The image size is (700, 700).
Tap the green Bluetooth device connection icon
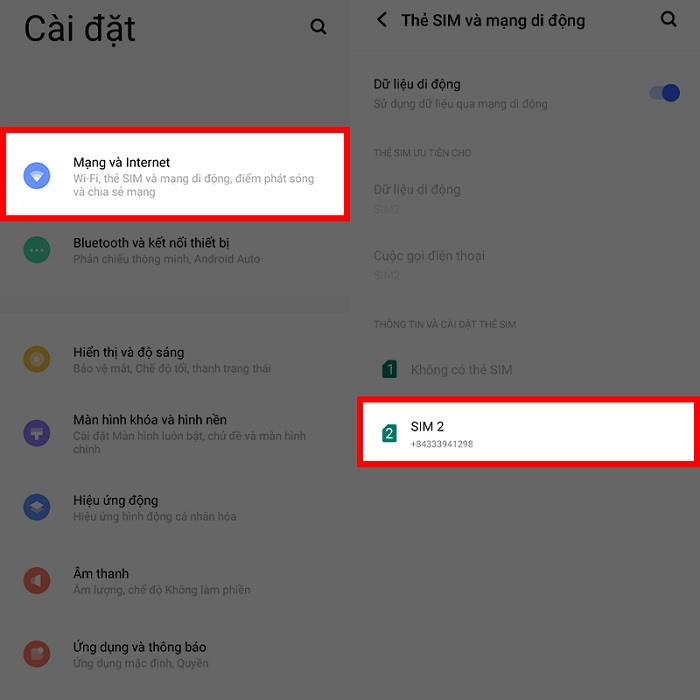coord(37,250)
